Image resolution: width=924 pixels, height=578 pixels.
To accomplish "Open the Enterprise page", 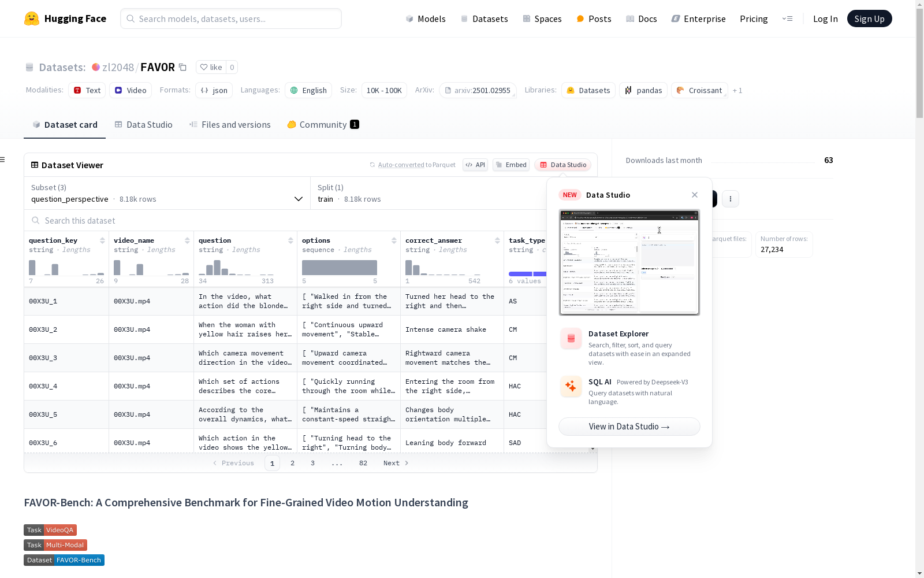I will pyautogui.click(x=698, y=18).
